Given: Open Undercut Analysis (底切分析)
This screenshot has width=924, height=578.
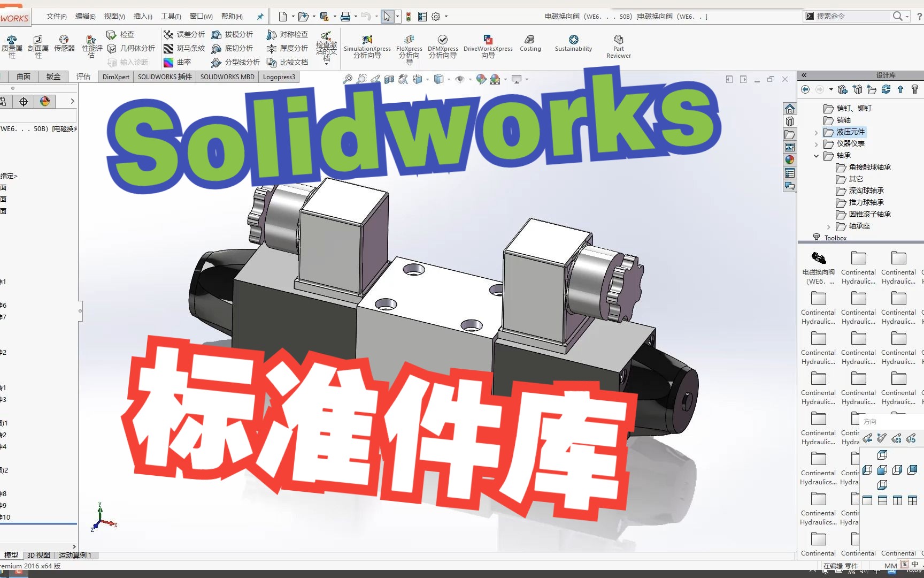Looking at the screenshot, I should tap(232, 48).
